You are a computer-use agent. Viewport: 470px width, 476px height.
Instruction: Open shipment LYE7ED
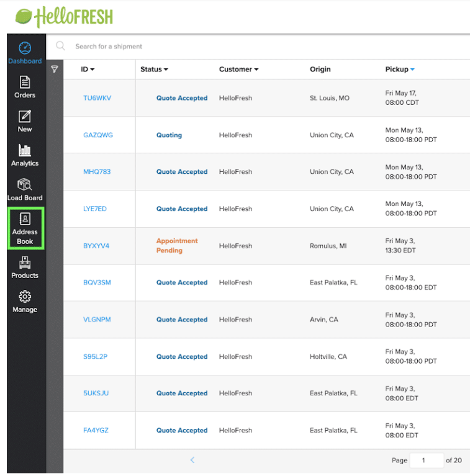click(95, 209)
